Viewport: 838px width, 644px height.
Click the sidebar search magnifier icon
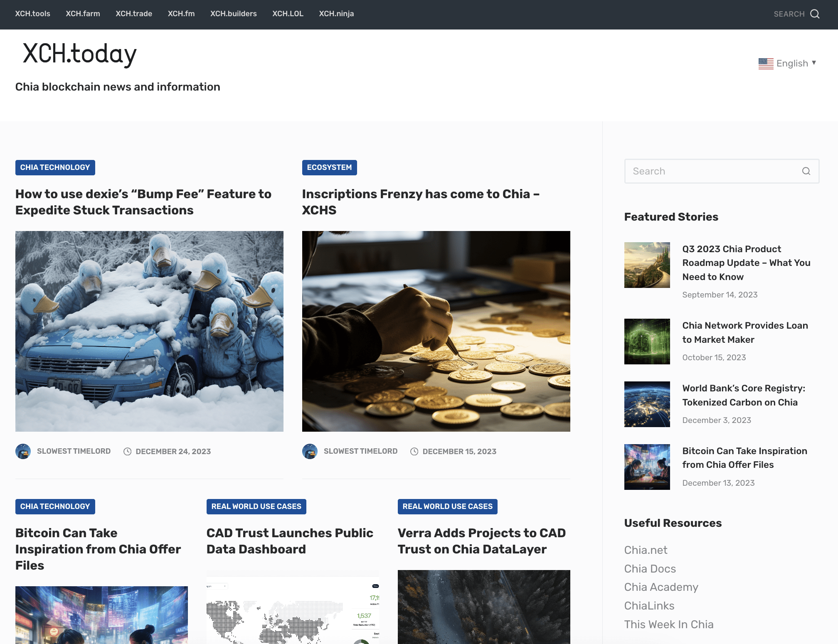tap(806, 171)
